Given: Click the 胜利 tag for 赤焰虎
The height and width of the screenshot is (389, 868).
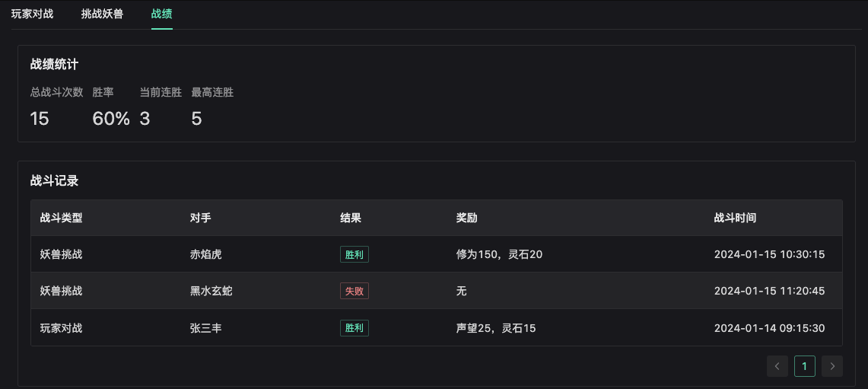Looking at the screenshot, I should pos(355,254).
